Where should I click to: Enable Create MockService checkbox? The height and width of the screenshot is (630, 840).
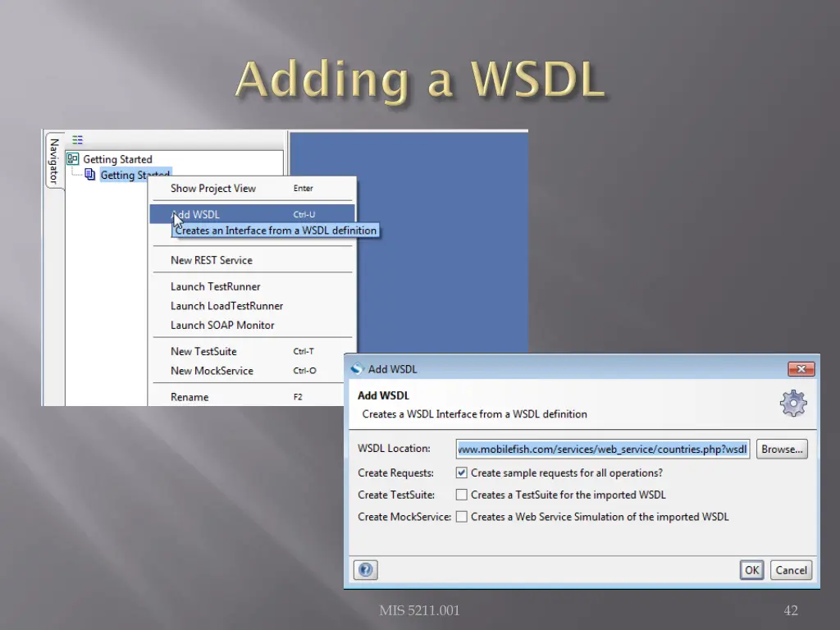click(x=462, y=517)
